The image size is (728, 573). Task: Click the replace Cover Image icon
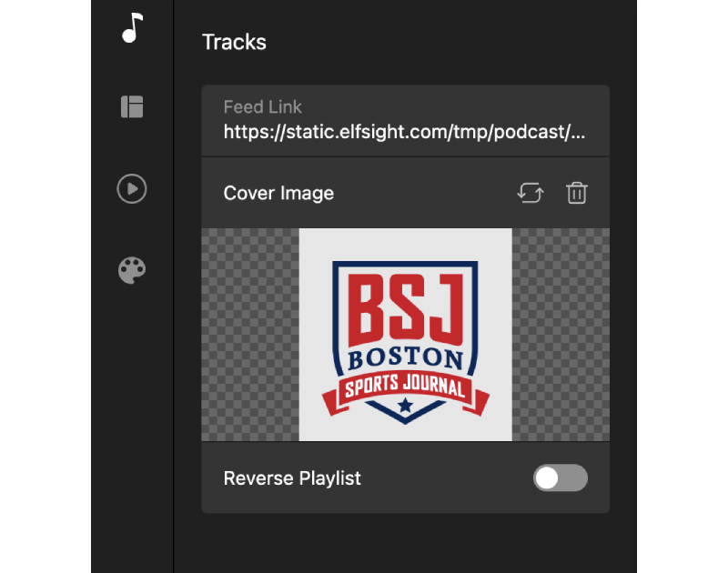(x=531, y=193)
